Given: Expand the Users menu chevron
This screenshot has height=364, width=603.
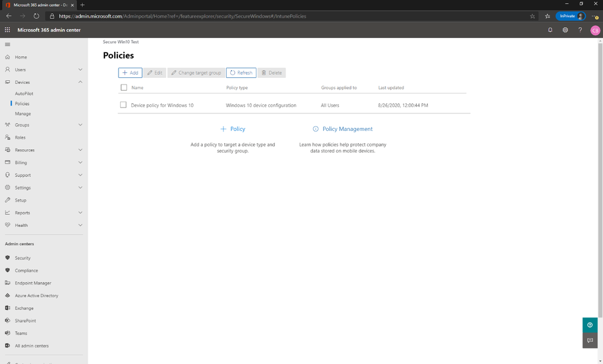Looking at the screenshot, I should pos(80,69).
